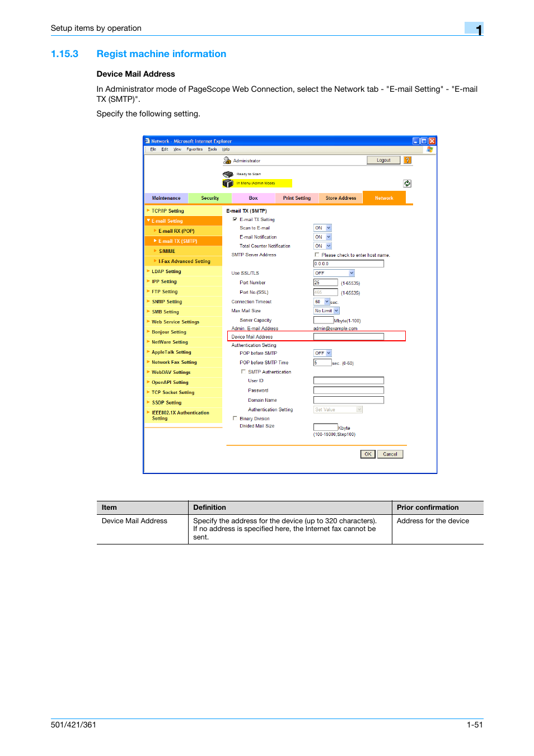Open the E-mail Notification dropdown
This screenshot has width=534, height=756.
[322, 237]
